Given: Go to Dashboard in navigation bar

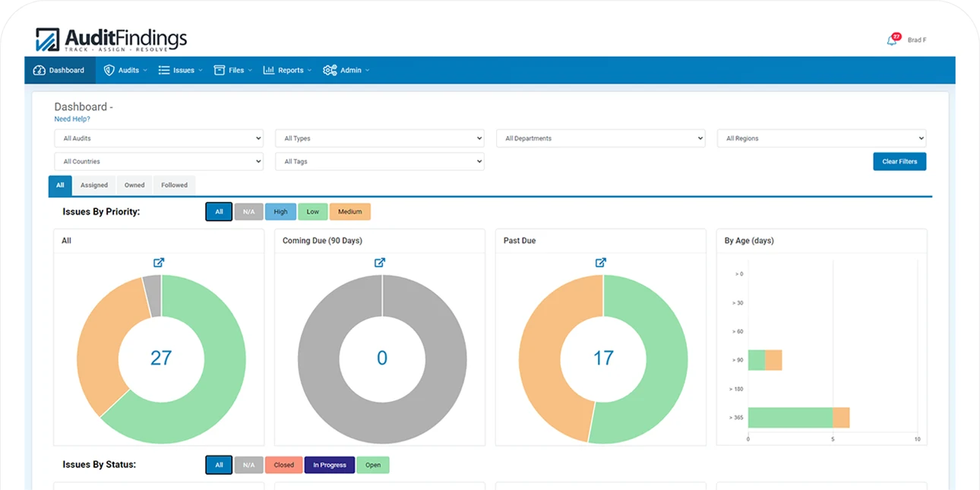Looking at the screenshot, I should point(59,70).
